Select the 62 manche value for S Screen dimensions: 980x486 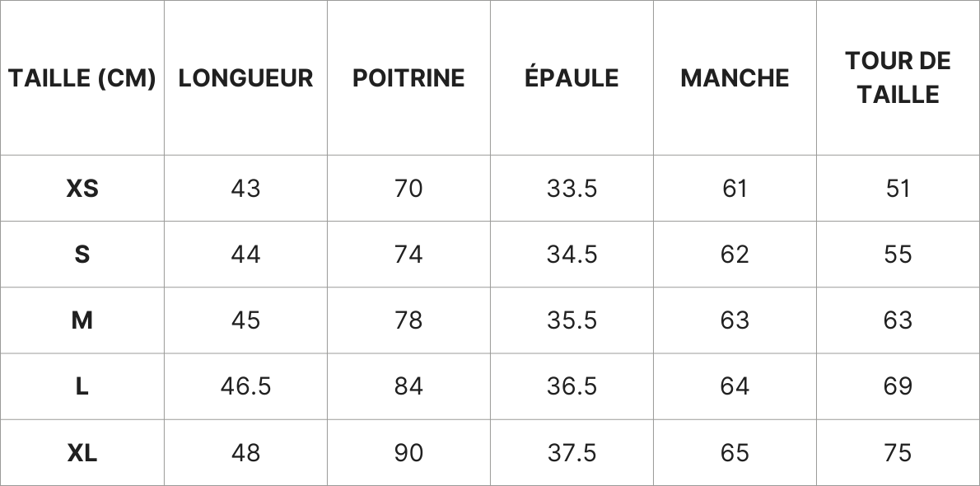pos(735,255)
